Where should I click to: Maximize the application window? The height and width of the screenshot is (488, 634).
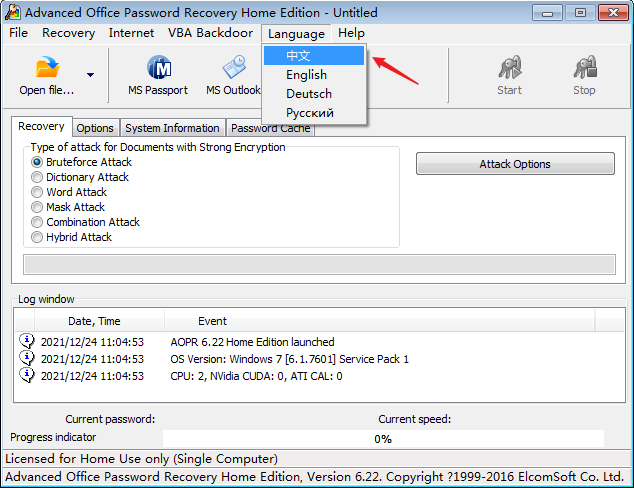pyautogui.click(x=580, y=13)
